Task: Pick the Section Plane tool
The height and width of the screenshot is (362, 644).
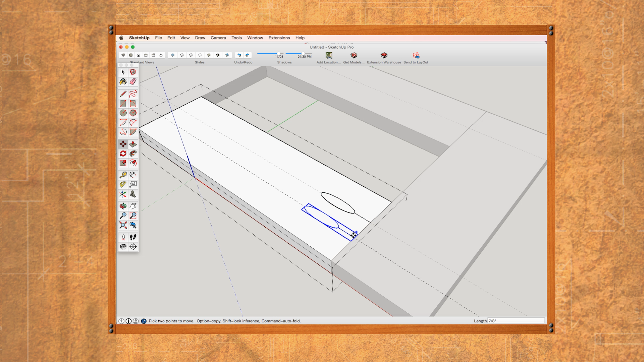Action: tap(133, 247)
